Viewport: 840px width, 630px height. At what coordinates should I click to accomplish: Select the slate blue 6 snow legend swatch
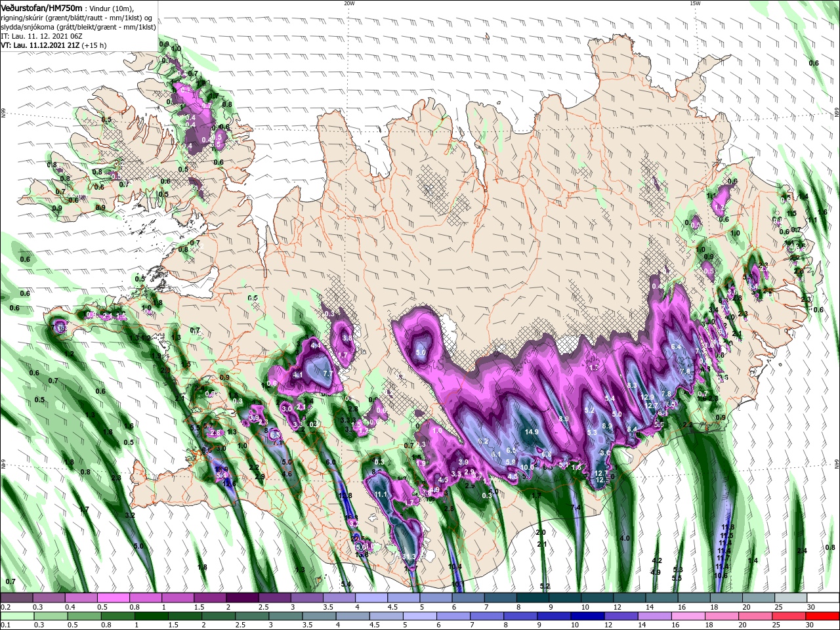click(x=469, y=598)
